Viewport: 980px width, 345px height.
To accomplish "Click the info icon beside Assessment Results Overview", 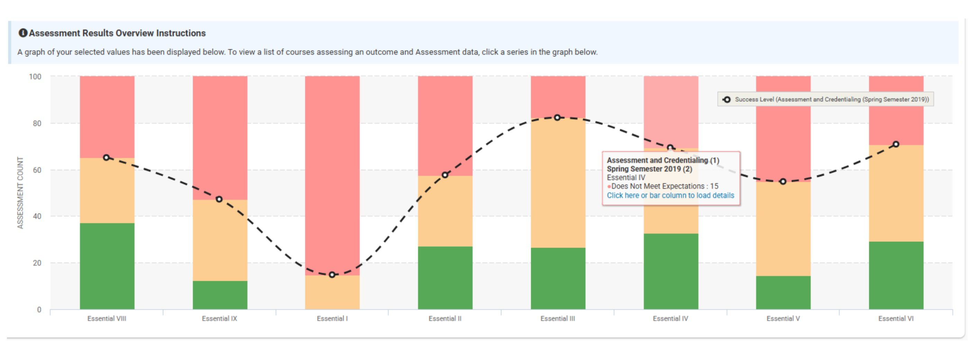I will [23, 33].
